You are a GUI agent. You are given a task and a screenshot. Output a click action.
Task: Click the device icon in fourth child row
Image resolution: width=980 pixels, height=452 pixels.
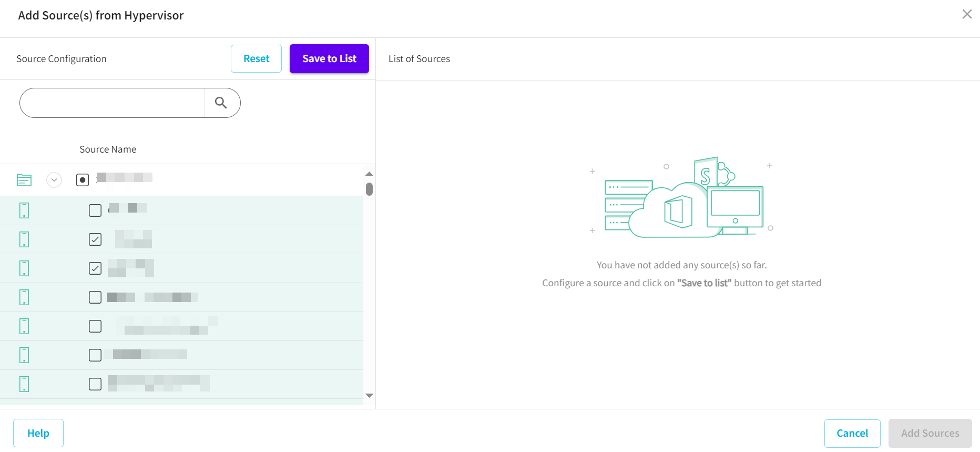[24, 297]
